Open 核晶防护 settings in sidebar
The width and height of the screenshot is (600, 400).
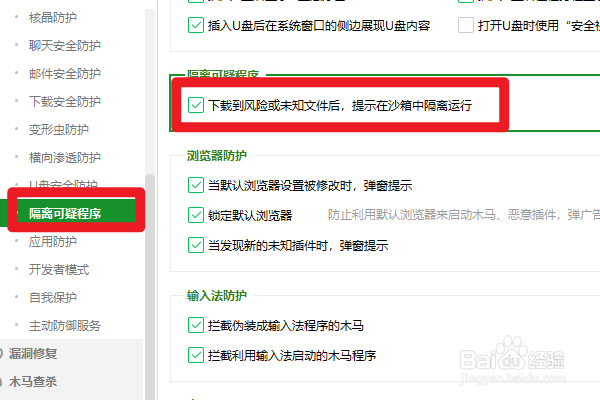(53, 18)
